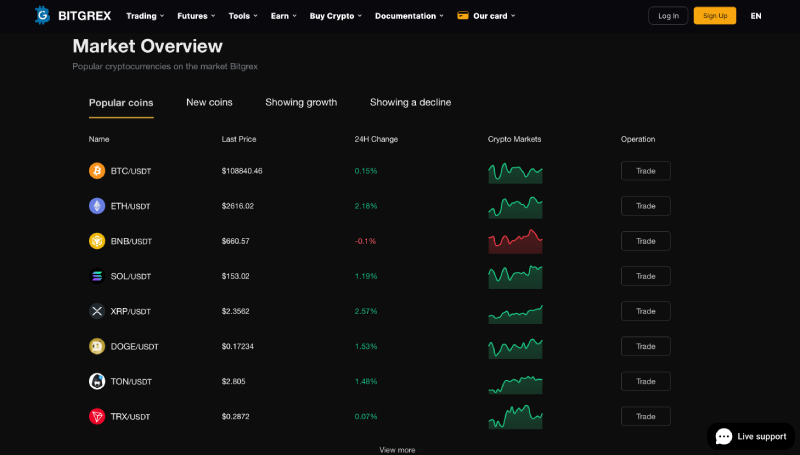This screenshot has width=800, height=455.
Task: Expand the Our card dropdown arrow
Action: pyautogui.click(x=513, y=16)
